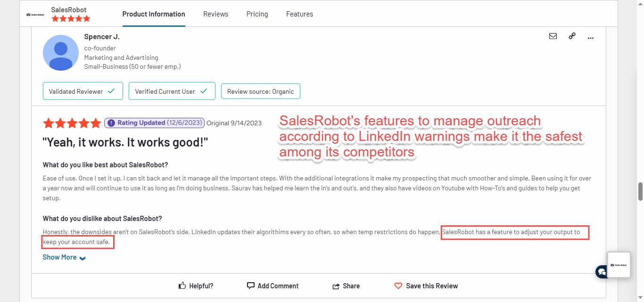Click the Validated Reviewer badge
This screenshot has height=302, width=644.
pyautogui.click(x=83, y=91)
